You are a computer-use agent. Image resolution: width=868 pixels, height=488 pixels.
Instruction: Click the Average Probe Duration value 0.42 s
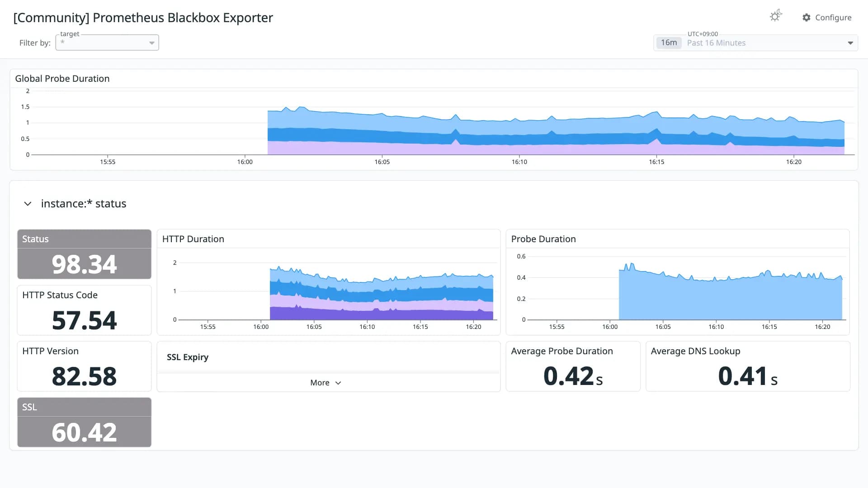[573, 376]
